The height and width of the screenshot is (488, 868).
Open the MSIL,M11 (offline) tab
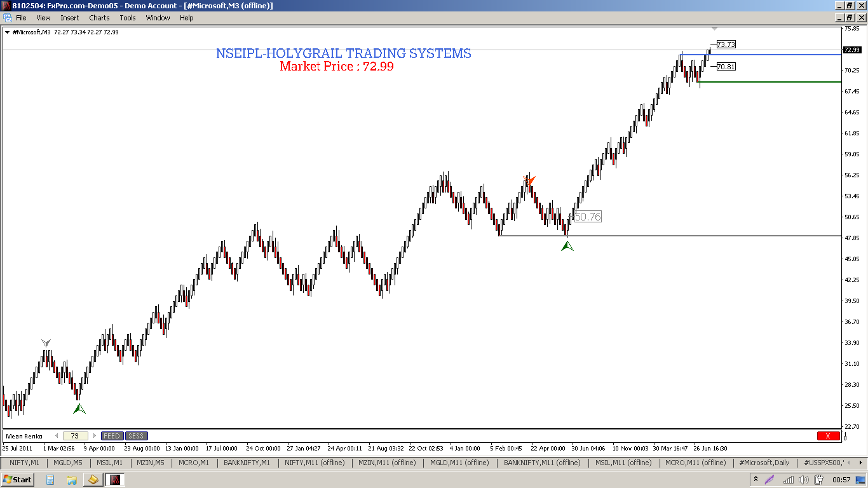[x=624, y=463]
